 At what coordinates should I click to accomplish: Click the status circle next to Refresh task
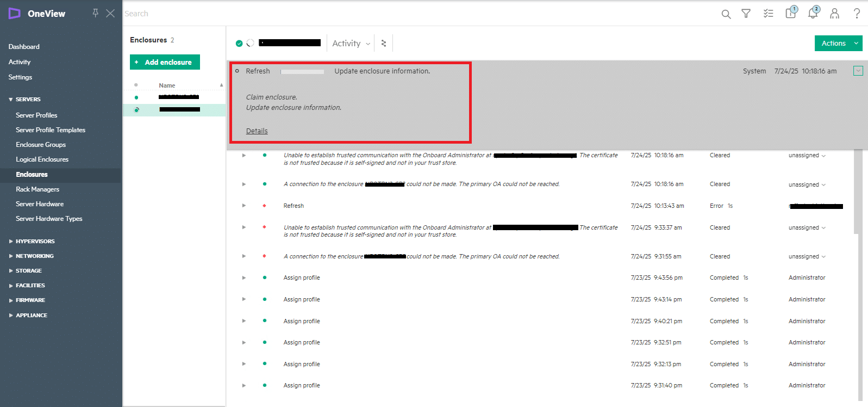(237, 71)
